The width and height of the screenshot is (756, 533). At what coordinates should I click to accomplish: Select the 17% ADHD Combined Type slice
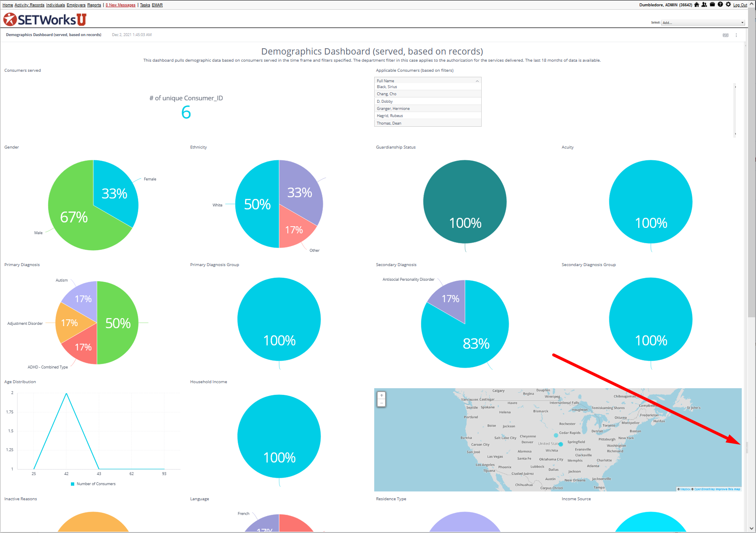point(83,347)
